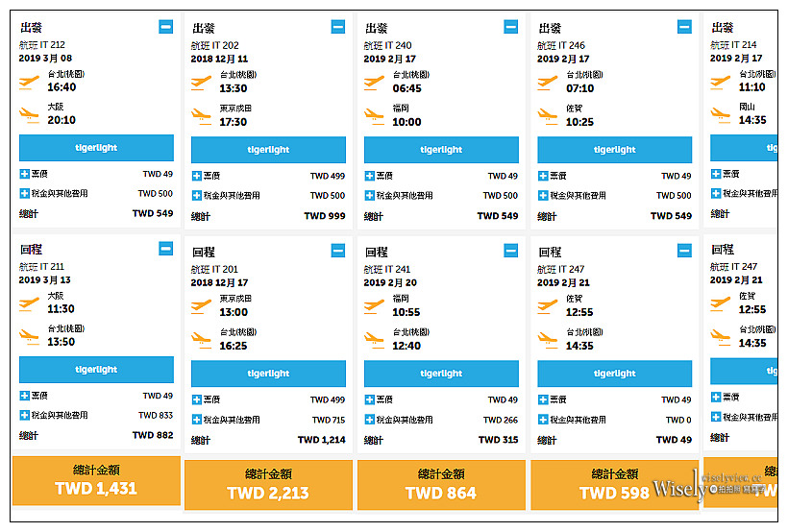Screen dimensions: 788x532
Task: Click flight number text 'IT 212'
Action: (x=52, y=45)
